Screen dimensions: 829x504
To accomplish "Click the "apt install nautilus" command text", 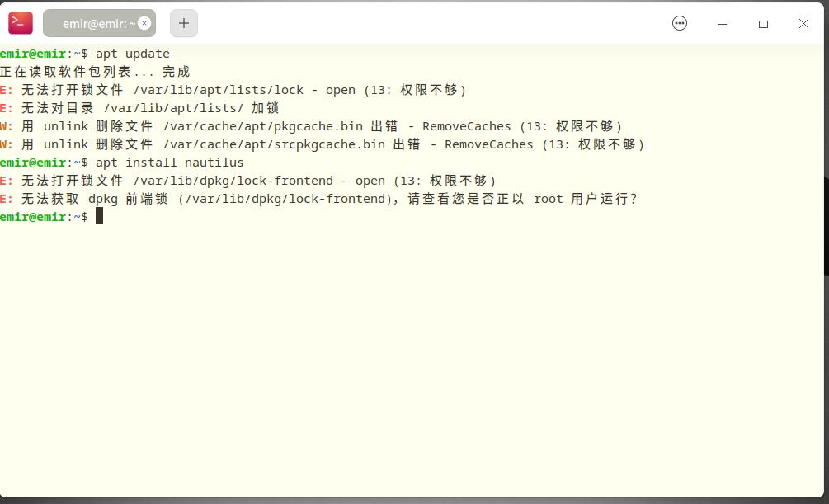I will 169,163.
